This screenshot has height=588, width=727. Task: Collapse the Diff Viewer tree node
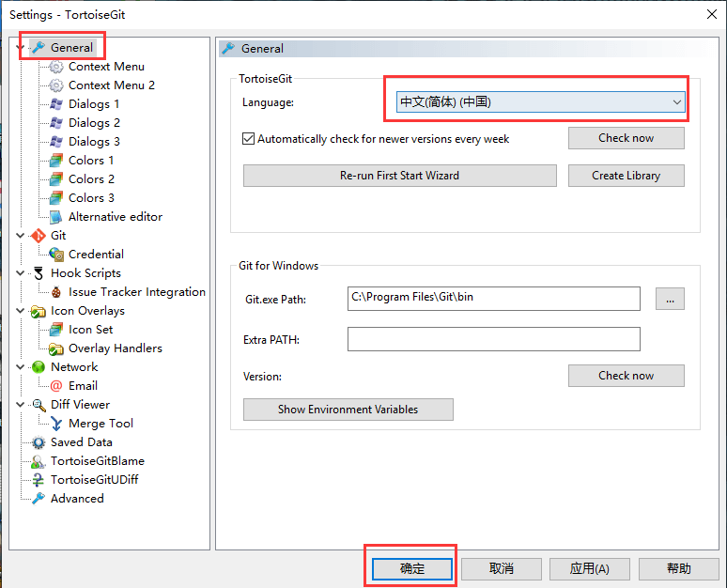(20, 404)
